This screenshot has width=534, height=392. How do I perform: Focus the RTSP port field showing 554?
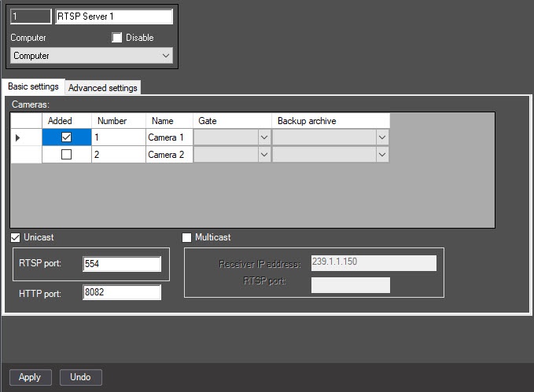[x=122, y=264]
